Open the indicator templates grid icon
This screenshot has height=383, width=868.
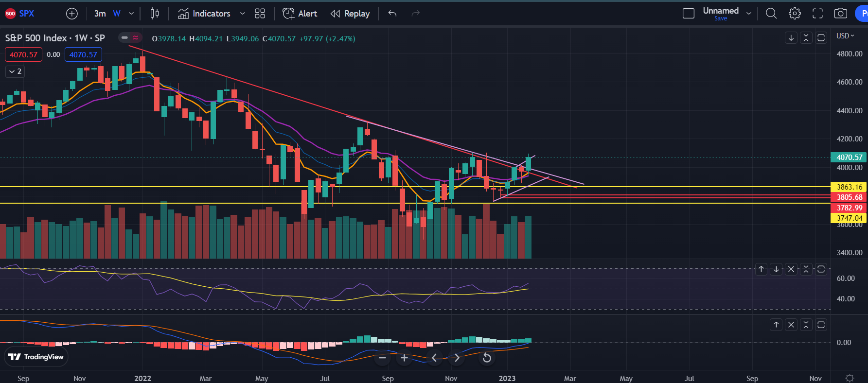point(260,14)
